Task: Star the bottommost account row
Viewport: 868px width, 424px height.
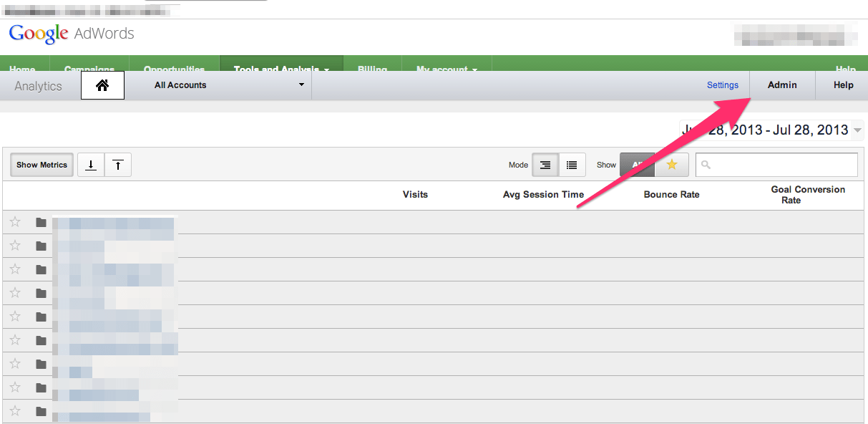Action: click(x=15, y=411)
